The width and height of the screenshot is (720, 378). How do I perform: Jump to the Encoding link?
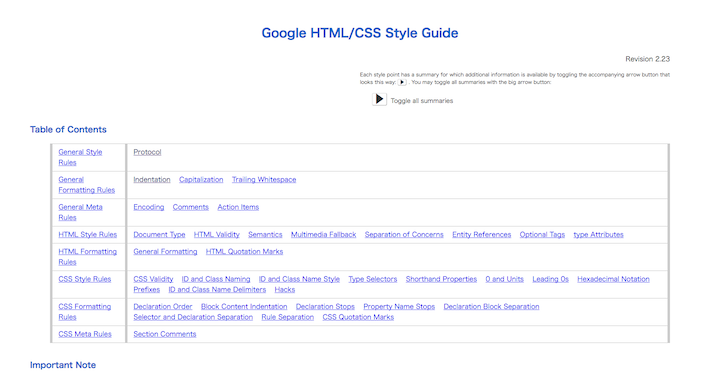149,207
